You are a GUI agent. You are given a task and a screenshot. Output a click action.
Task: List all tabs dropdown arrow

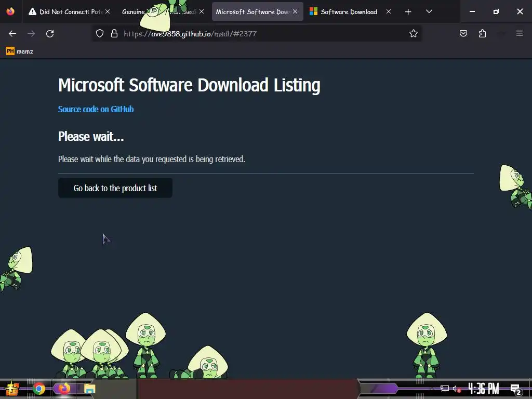click(x=429, y=11)
